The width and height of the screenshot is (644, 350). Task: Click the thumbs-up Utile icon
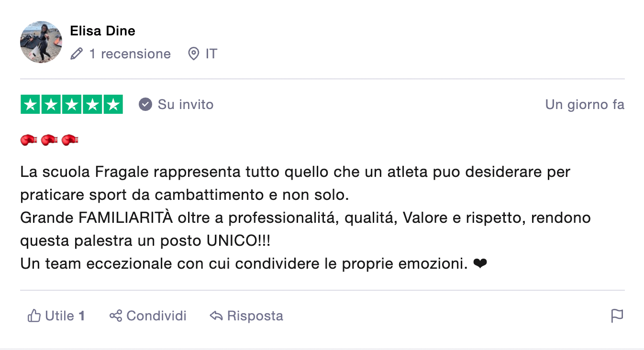(34, 316)
